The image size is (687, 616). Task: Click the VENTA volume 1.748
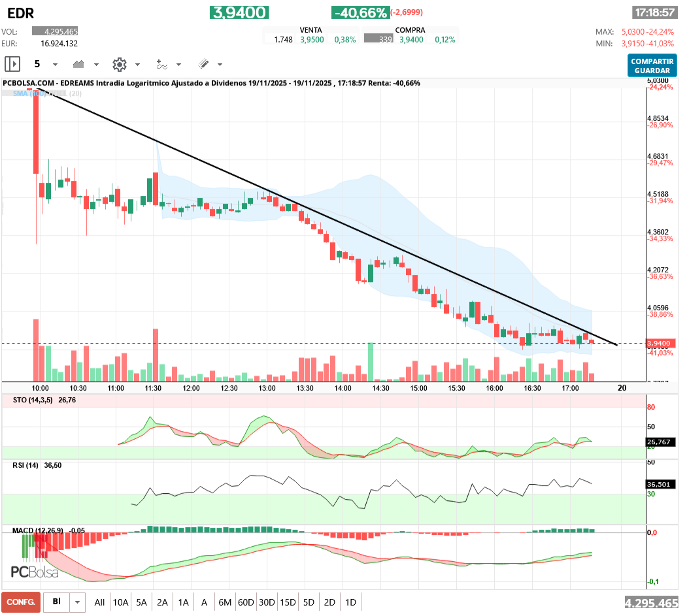coord(283,40)
